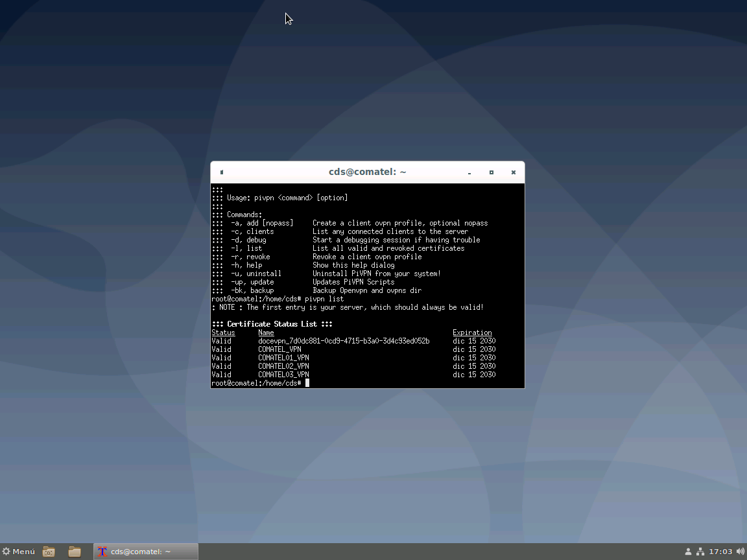
Task: Open the Menú application launcher
Action: coord(19,552)
